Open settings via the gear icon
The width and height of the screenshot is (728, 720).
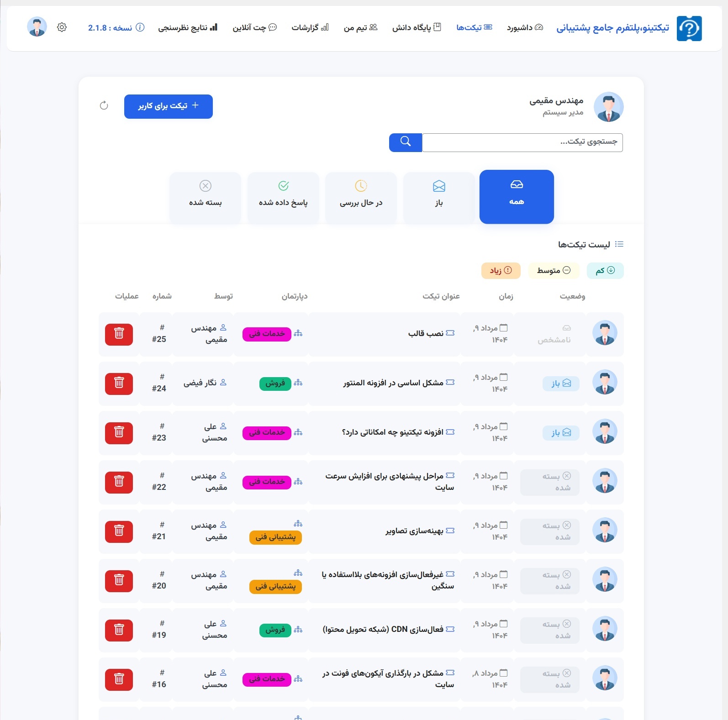(62, 27)
